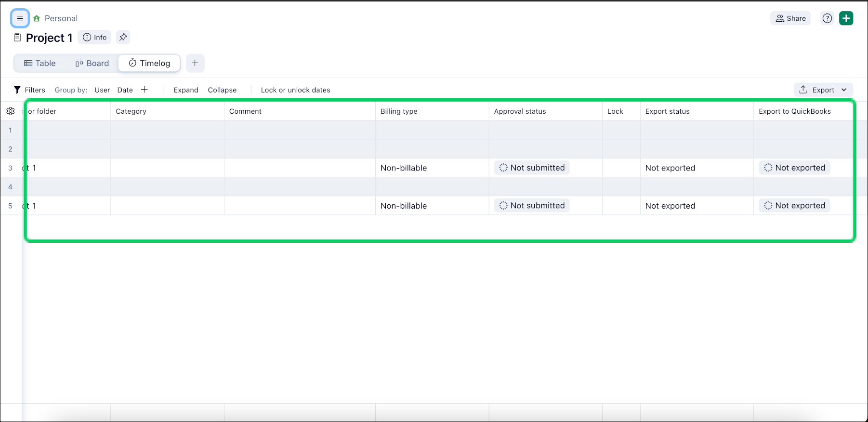Add another Group by option
Viewport: 868px width, 422px height.
tap(145, 90)
